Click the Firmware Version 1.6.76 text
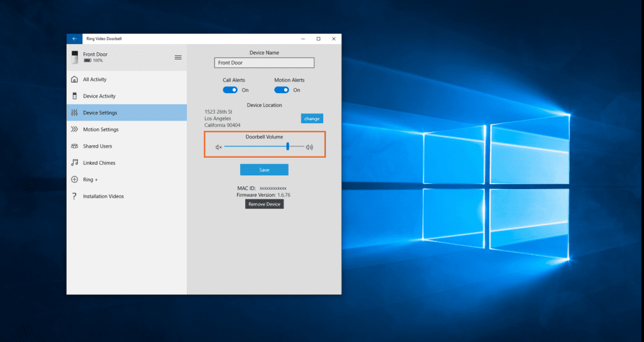The image size is (644, 342). (x=264, y=195)
